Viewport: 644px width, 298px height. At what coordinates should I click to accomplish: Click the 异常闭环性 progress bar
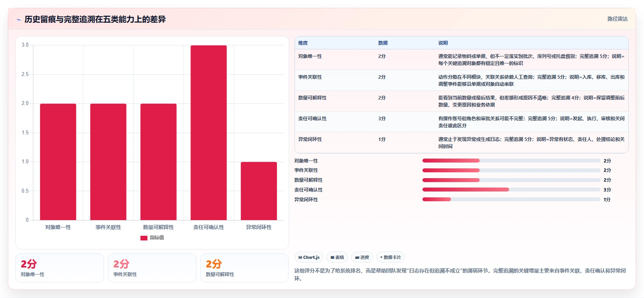coord(511,199)
